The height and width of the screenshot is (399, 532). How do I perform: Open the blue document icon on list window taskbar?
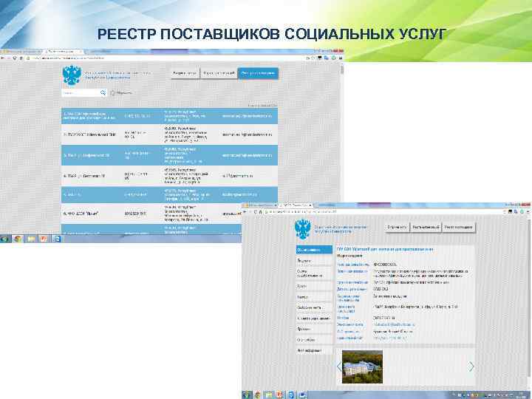pyautogui.click(x=58, y=239)
